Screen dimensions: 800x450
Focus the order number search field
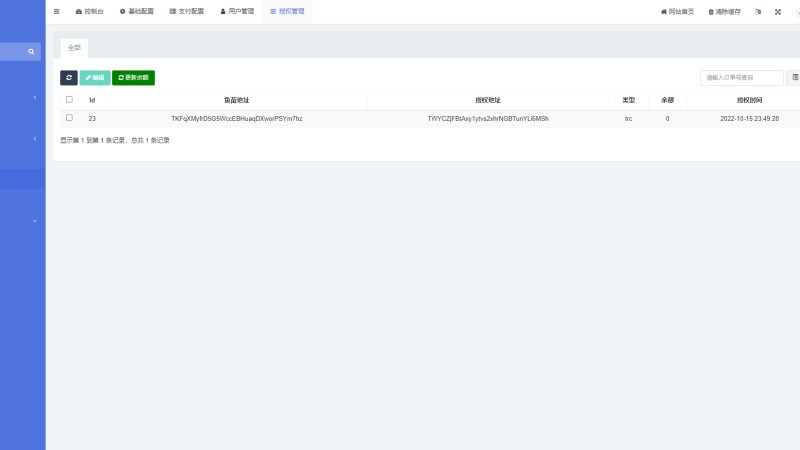pyautogui.click(x=742, y=78)
